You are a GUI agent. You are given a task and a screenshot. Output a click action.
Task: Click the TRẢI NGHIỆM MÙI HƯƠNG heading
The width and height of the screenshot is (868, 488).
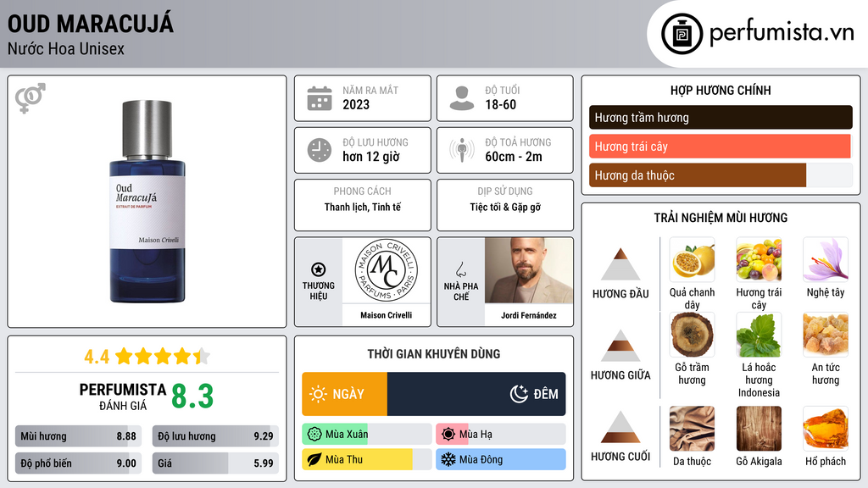coord(721,218)
